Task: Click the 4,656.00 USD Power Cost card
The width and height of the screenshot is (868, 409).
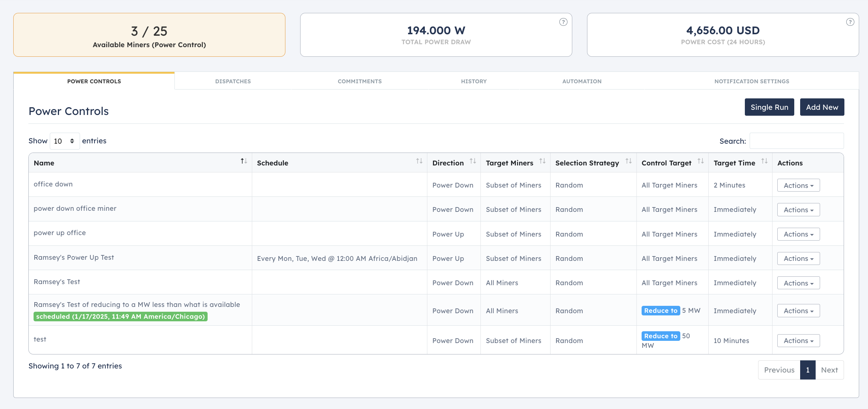Action: coord(723,35)
